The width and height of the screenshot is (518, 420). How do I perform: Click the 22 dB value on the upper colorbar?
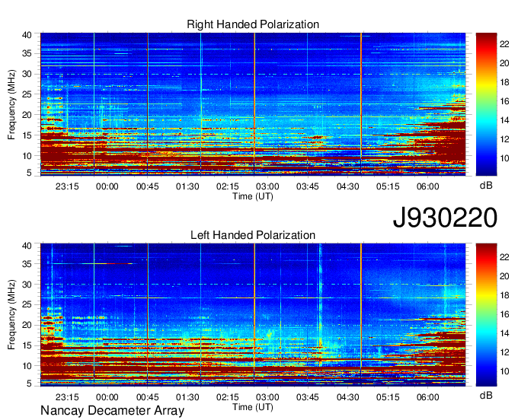click(x=504, y=44)
